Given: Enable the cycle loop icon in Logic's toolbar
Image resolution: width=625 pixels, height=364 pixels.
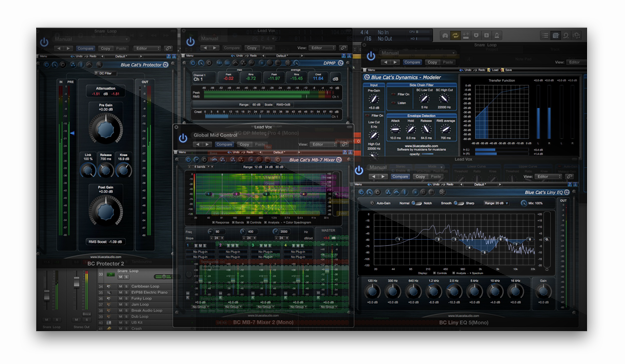Looking at the screenshot, I should click(455, 35).
